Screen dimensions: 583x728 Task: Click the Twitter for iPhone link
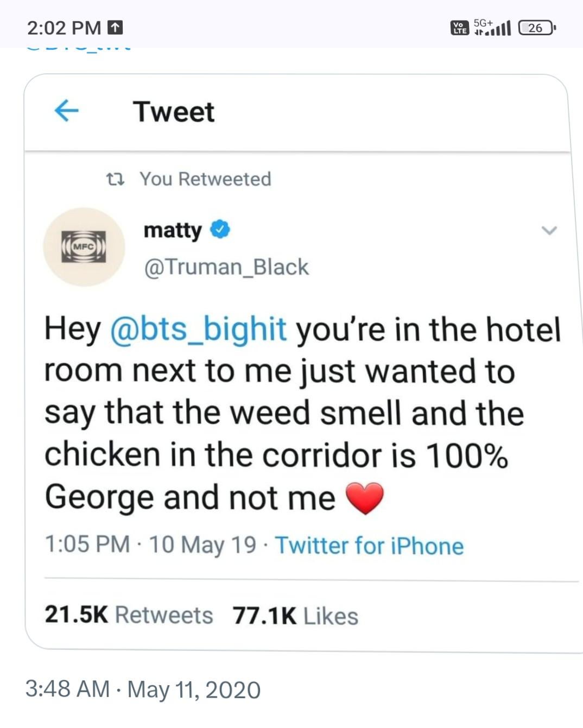point(369,546)
